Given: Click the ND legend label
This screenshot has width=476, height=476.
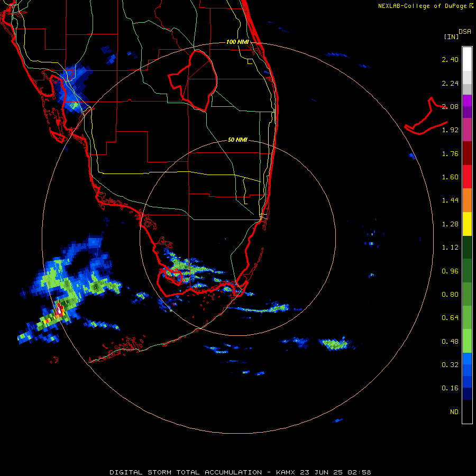Looking at the screenshot, I should [454, 412].
